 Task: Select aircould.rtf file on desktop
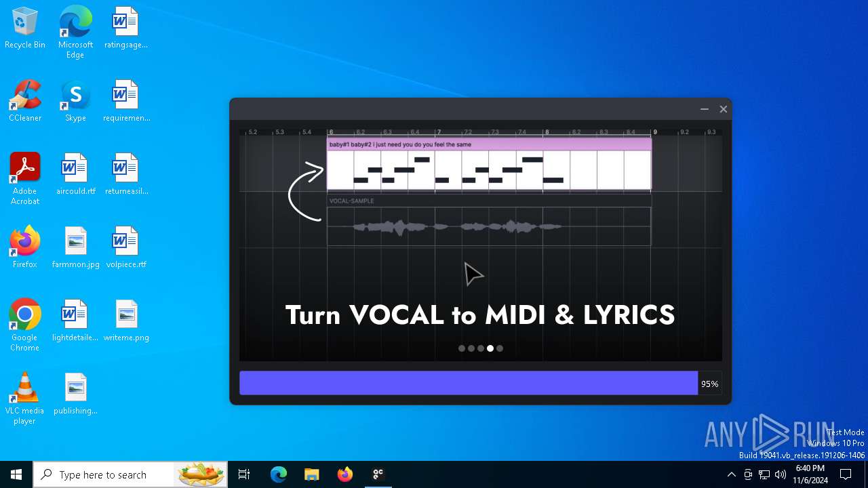pos(75,175)
